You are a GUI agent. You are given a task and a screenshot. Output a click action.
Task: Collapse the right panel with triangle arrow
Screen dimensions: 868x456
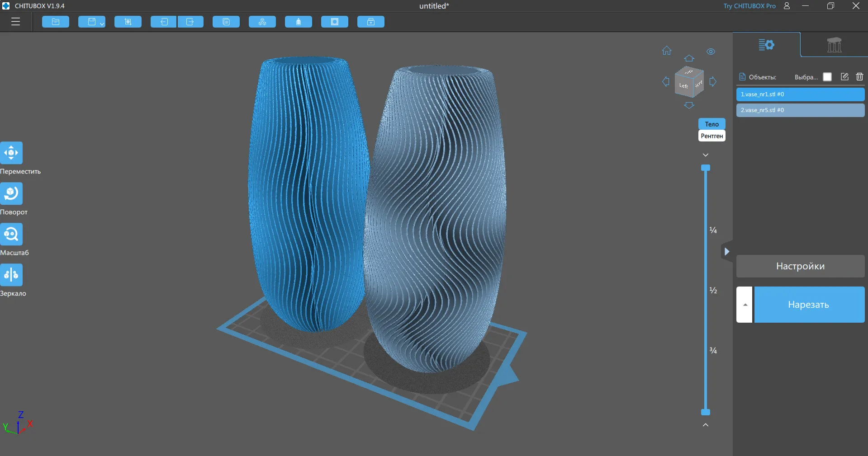[726, 252]
